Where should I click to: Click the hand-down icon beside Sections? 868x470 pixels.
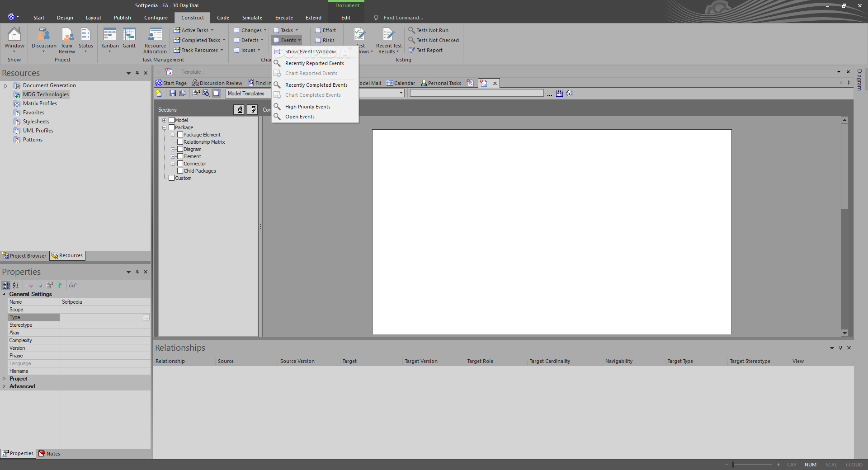point(253,109)
